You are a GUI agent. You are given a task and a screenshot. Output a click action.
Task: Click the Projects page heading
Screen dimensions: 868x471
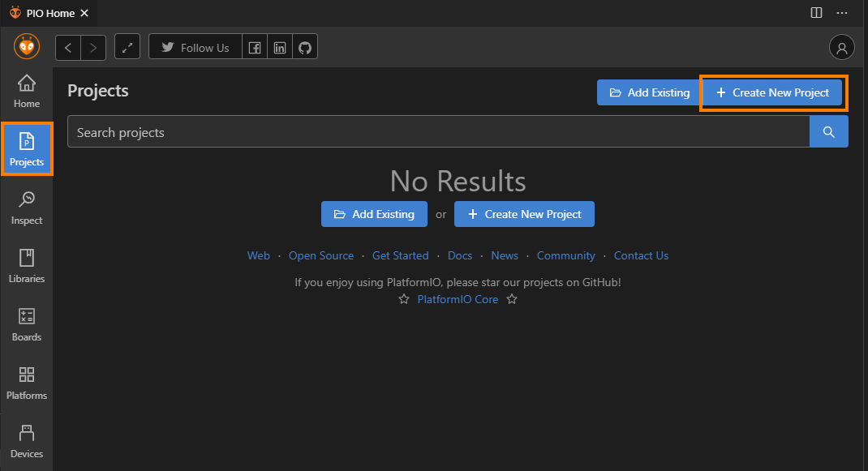(x=98, y=91)
